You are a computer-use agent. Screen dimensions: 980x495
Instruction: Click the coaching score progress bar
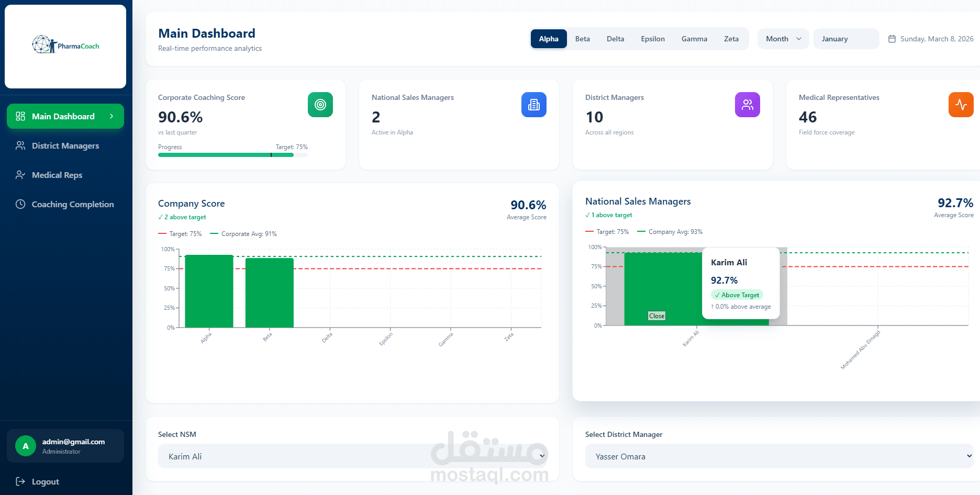click(233, 155)
